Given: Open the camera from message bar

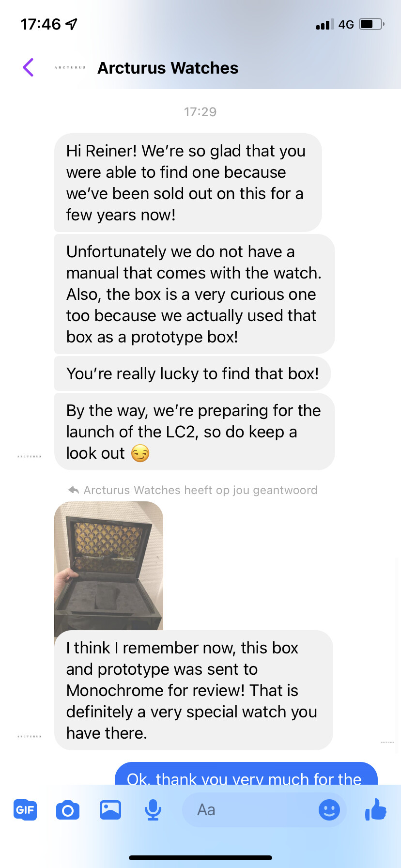Looking at the screenshot, I should click(68, 809).
